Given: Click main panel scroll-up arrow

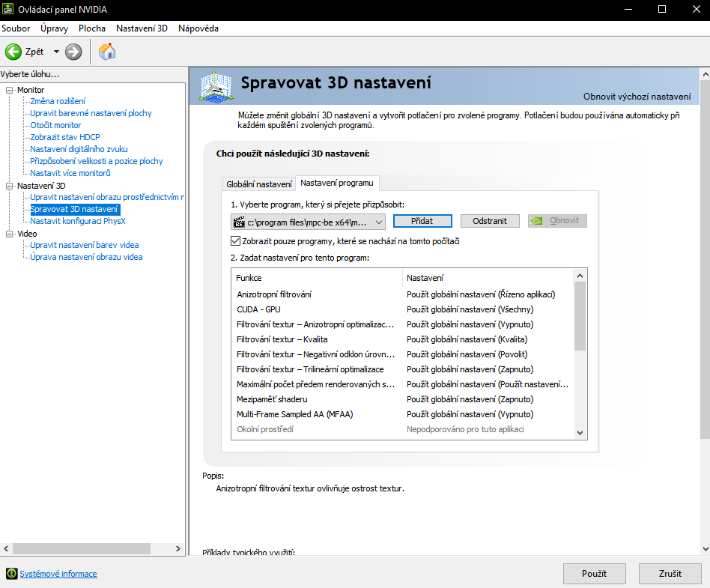Looking at the screenshot, I should pyautogui.click(x=705, y=73).
